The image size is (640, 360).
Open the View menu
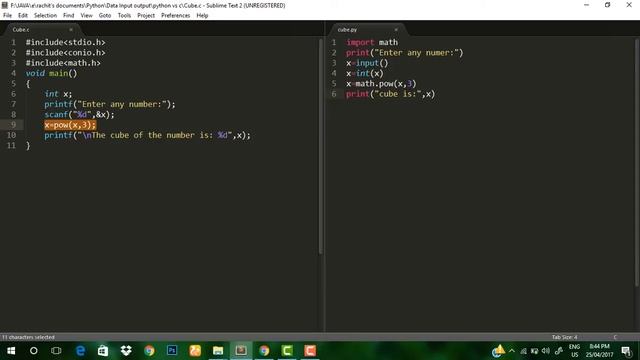click(x=87, y=16)
